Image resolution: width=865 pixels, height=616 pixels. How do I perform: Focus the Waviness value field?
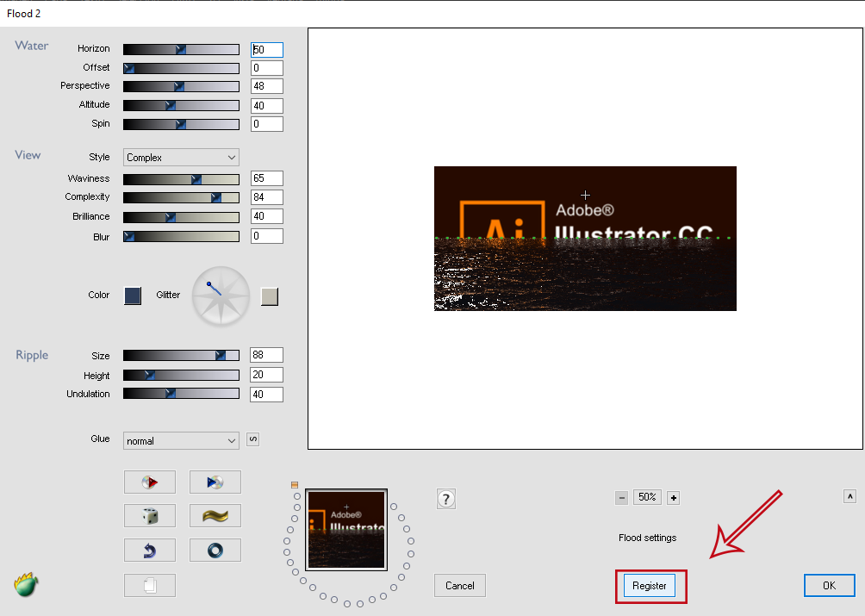pos(267,178)
